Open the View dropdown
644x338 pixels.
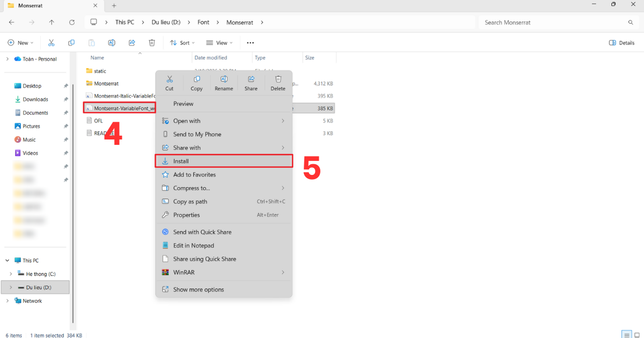[x=219, y=42]
